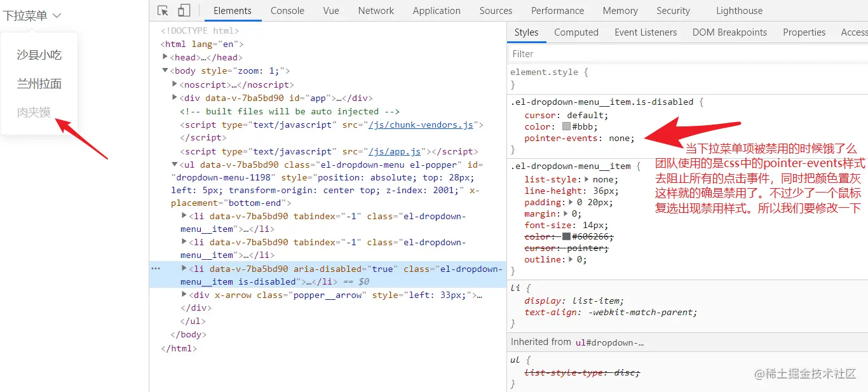Expand the first li dropdown item node
The height and width of the screenshot is (392, 868).
point(184,215)
